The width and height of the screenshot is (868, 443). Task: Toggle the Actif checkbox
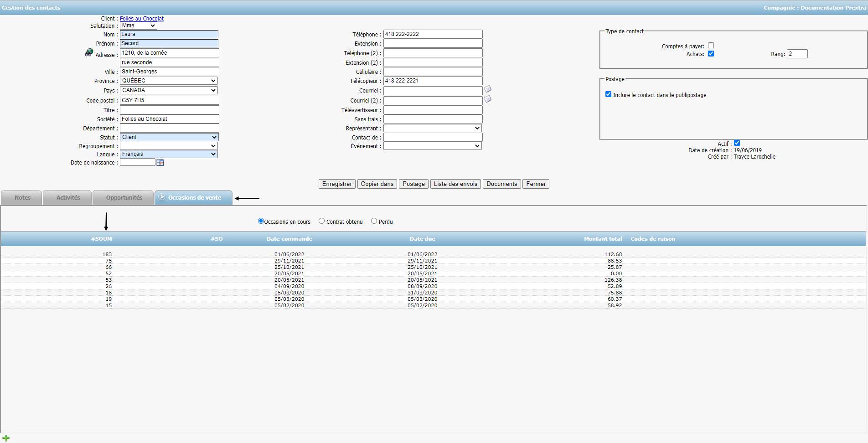737,143
